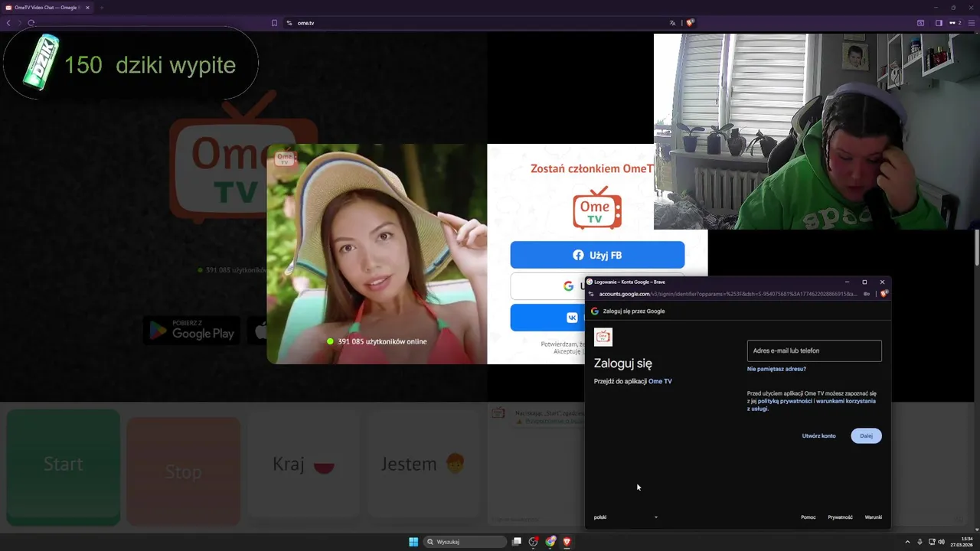Open the OBS Studio taskbar icon

[x=534, y=542]
